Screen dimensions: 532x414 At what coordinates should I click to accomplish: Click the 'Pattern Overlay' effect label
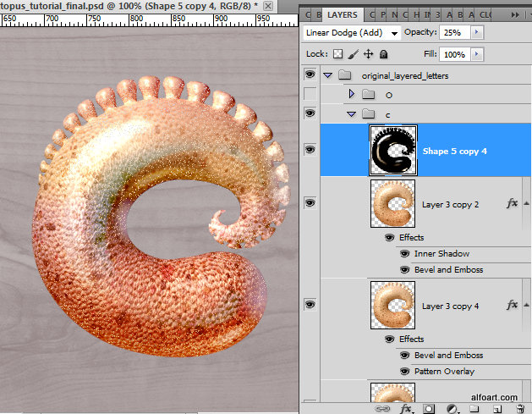coord(444,371)
